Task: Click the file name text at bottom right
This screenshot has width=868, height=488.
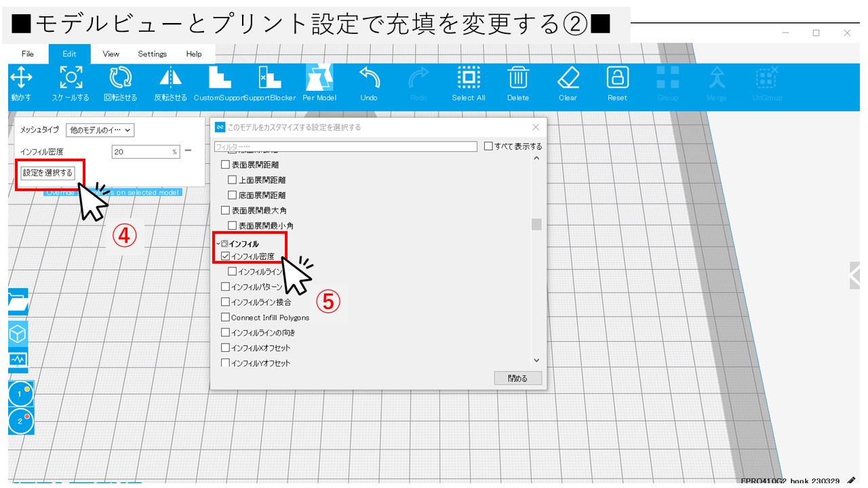Action: pos(791,482)
